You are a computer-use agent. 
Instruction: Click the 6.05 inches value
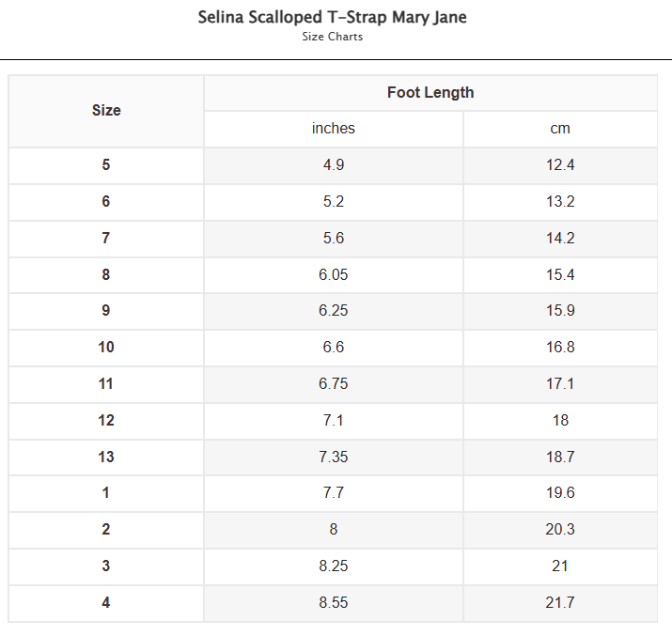coord(334,275)
